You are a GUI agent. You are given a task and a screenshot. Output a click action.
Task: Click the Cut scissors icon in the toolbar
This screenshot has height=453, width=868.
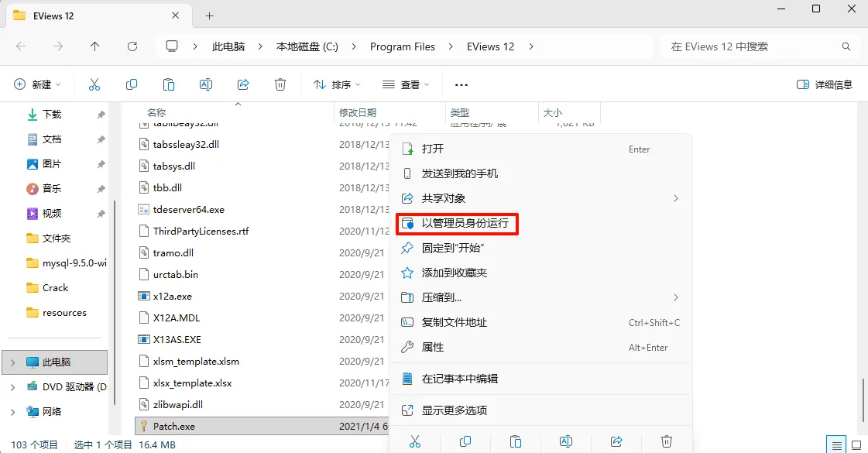tap(94, 84)
